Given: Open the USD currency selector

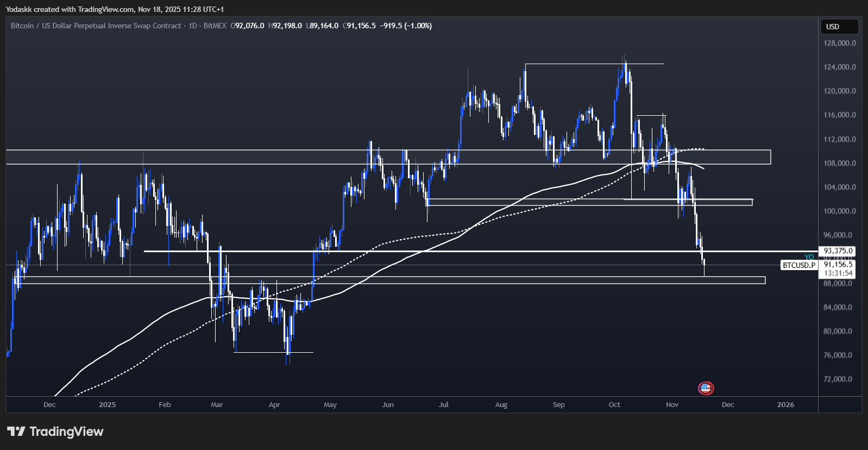Looking at the screenshot, I should tap(839, 27).
